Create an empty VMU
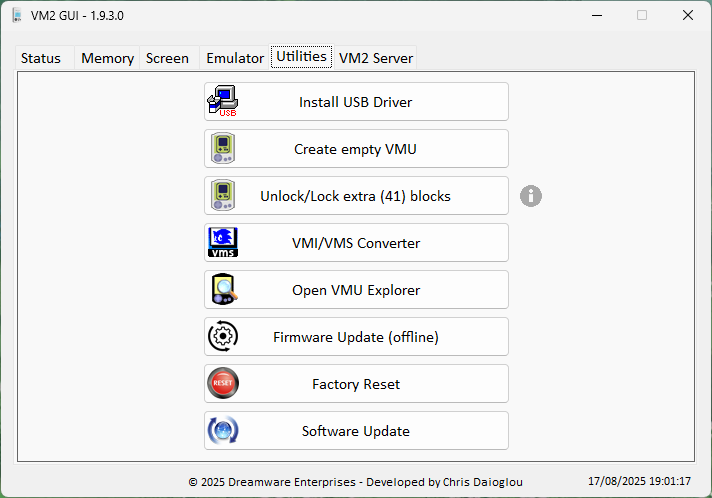The width and height of the screenshot is (712, 498). click(x=356, y=149)
